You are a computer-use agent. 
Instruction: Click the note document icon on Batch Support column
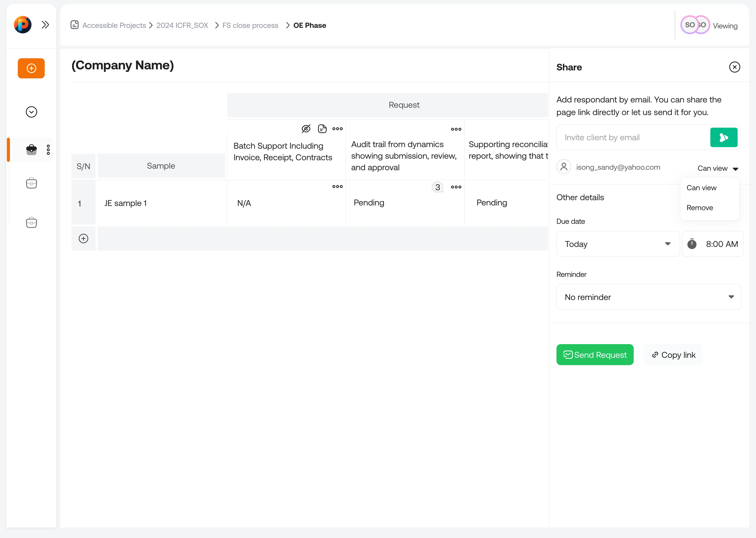(322, 129)
